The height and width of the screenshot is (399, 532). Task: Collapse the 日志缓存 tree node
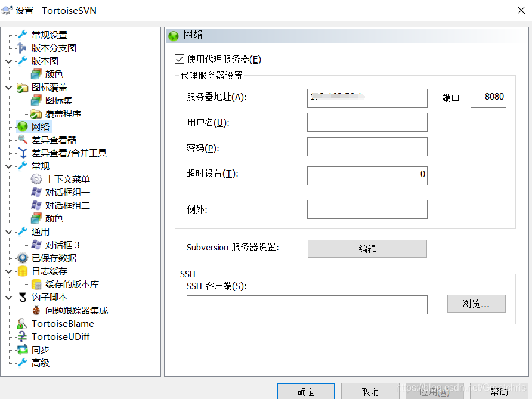point(9,271)
